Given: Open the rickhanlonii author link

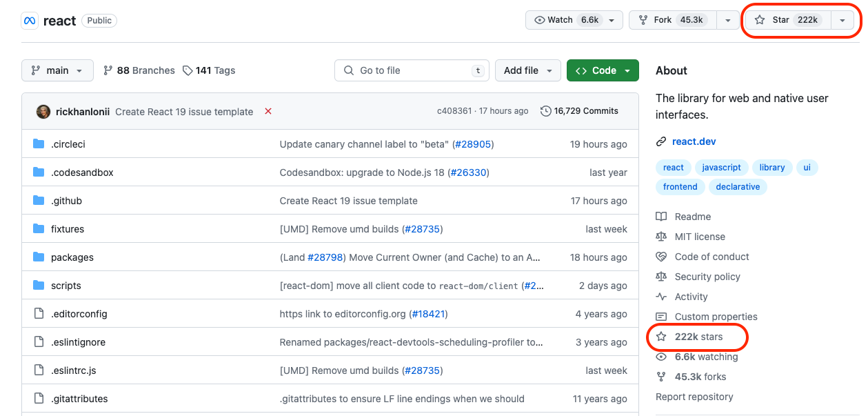Looking at the screenshot, I should (83, 112).
